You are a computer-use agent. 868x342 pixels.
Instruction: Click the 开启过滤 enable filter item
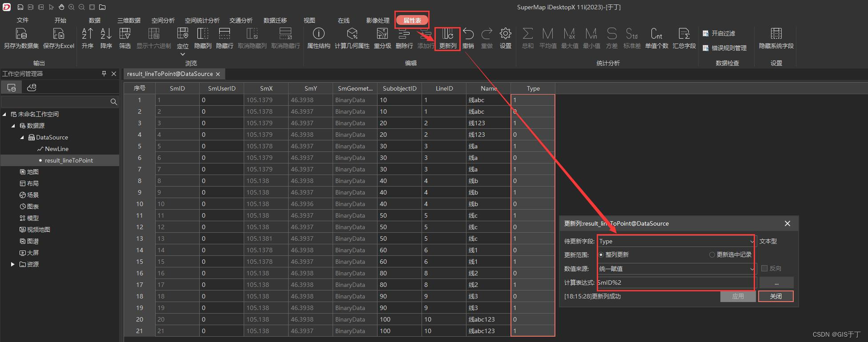[719, 33]
